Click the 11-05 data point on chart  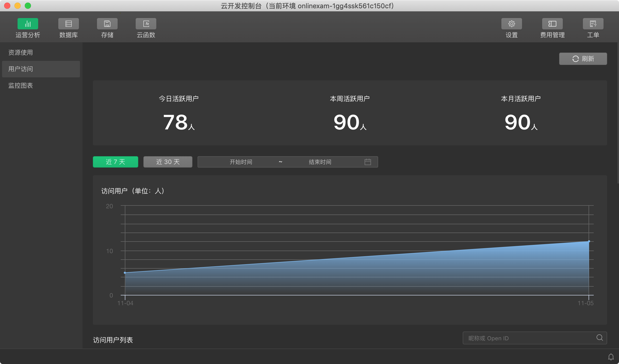(x=589, y=242)
